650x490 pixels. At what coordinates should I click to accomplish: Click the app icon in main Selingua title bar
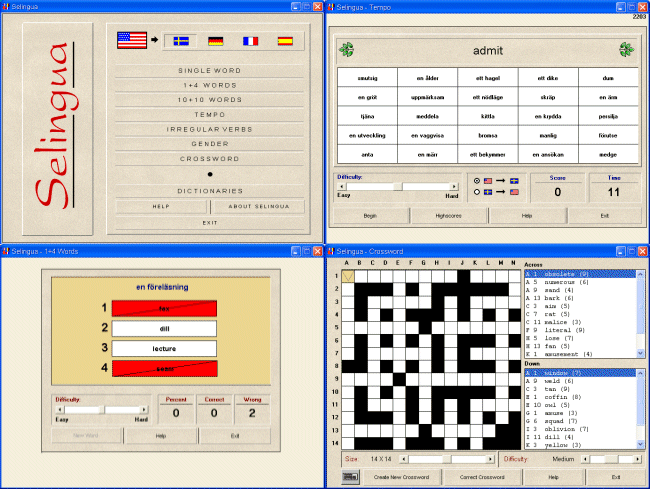(x=6, y=7)
